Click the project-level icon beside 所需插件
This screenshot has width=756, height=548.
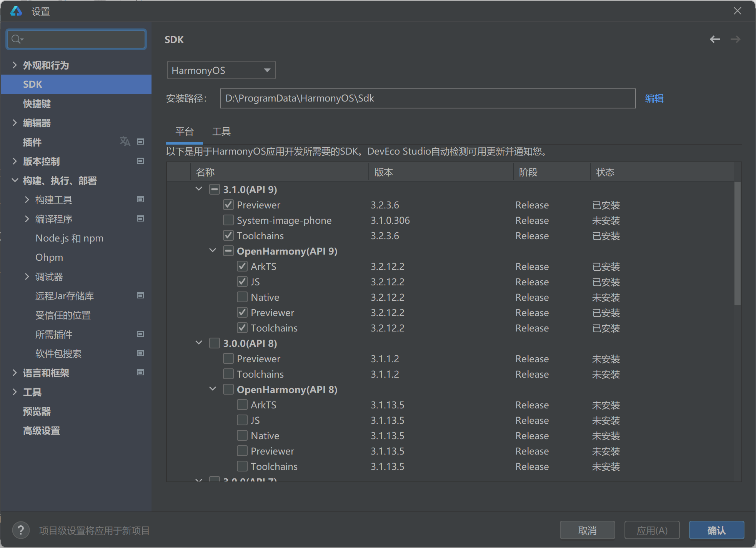coord(140,334)
